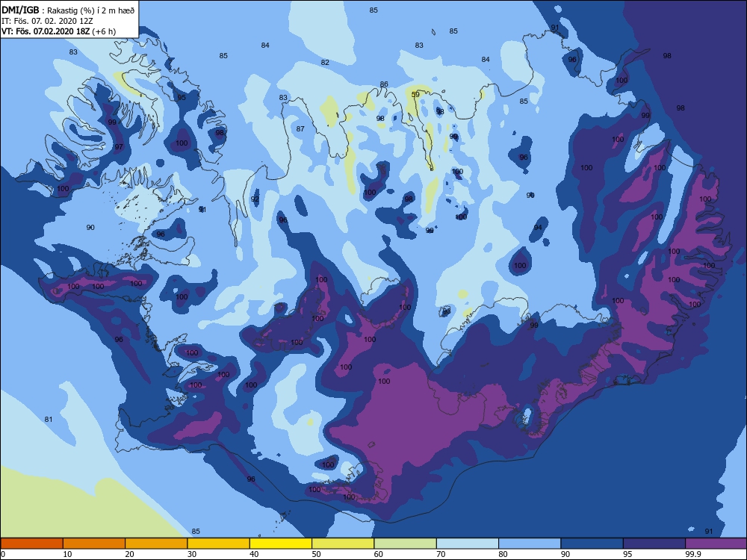Image resolution: width=747 pixels, height=560 pixels.
Task: Click the amber 20–30 legend swatch
Action: (x=156, y=544)
